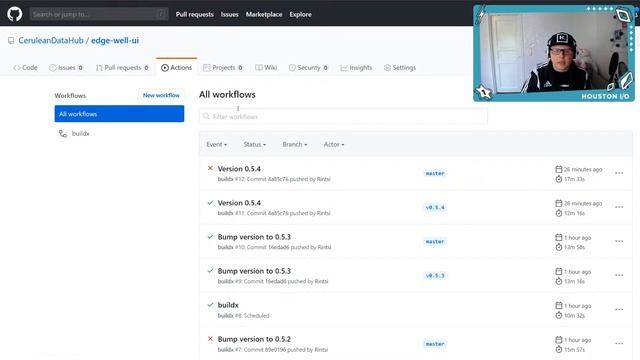Switch to the Insights tab

356,68
